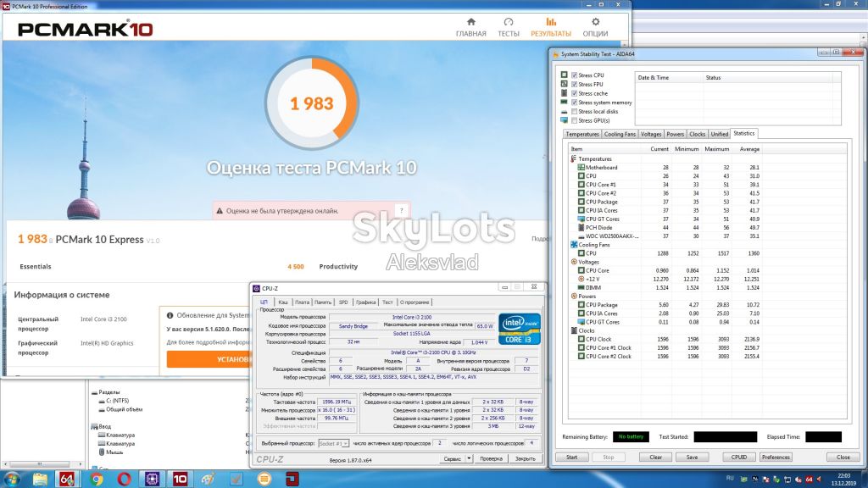Switch to PCMark 10 via its taskbar icon
Image resolution: width=868 pixels, height=488 pixels.
tap(180, 479)
